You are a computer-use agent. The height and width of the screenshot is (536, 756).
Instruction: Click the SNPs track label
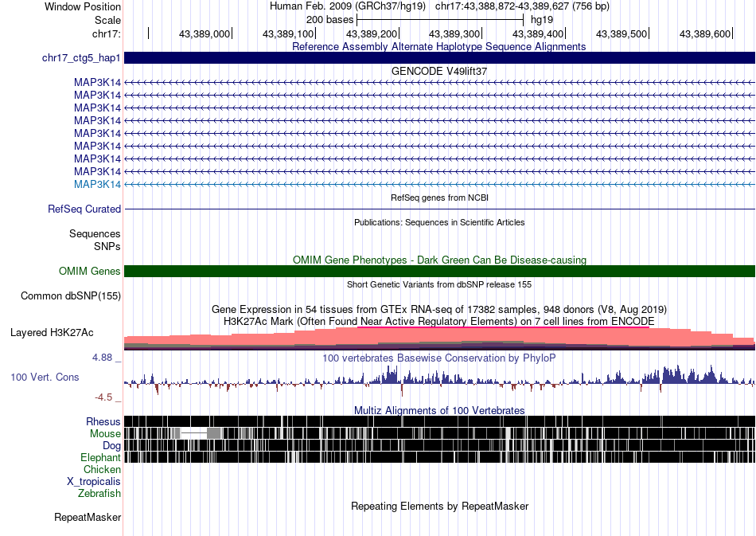click(x=107, y=247)
